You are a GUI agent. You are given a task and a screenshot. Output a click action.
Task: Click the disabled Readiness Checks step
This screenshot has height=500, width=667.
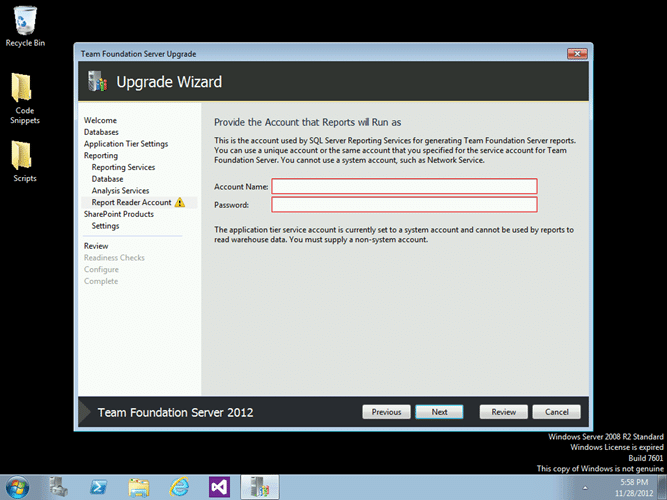[114, 257]
